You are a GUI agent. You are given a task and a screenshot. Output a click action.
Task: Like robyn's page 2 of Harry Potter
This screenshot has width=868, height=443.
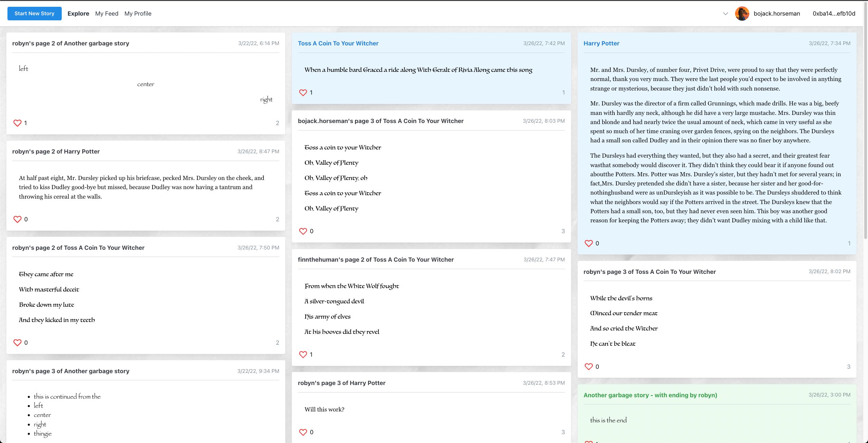coord(17,219)
